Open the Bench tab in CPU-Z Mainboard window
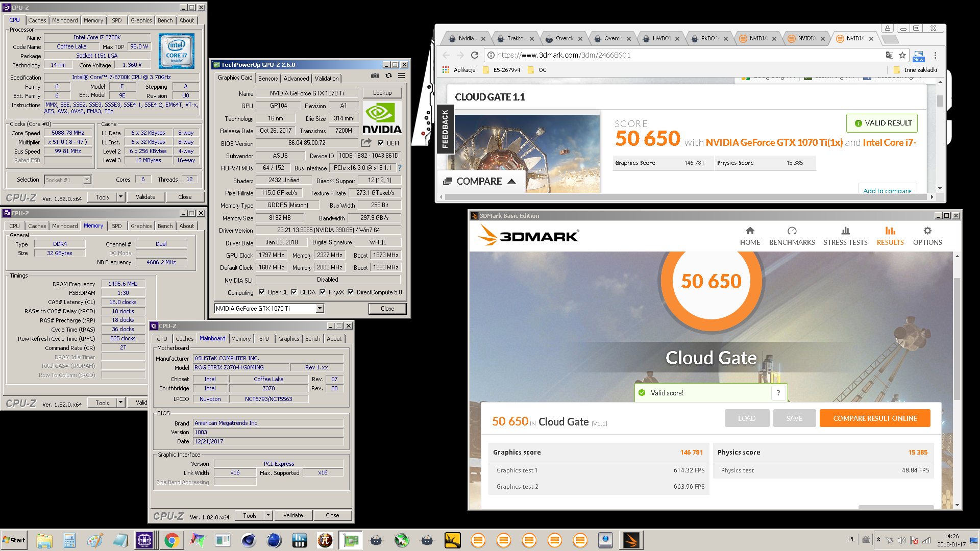 313,338
